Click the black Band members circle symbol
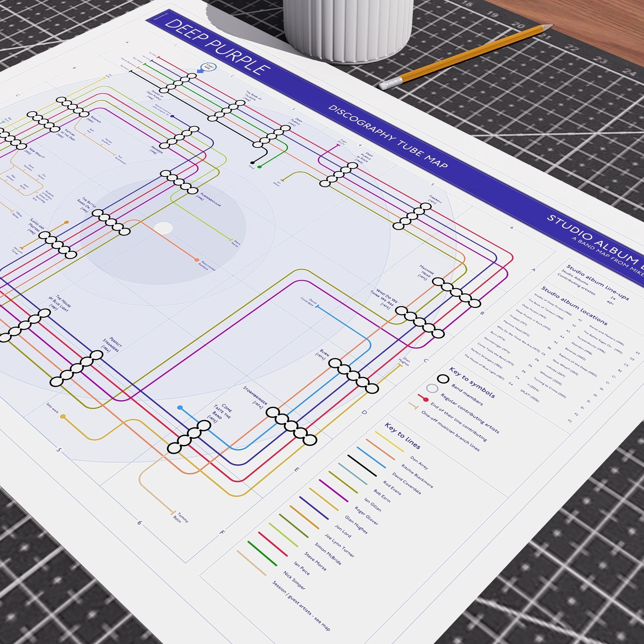The height and width of the screenshot is (644, 644). (443, 379)
